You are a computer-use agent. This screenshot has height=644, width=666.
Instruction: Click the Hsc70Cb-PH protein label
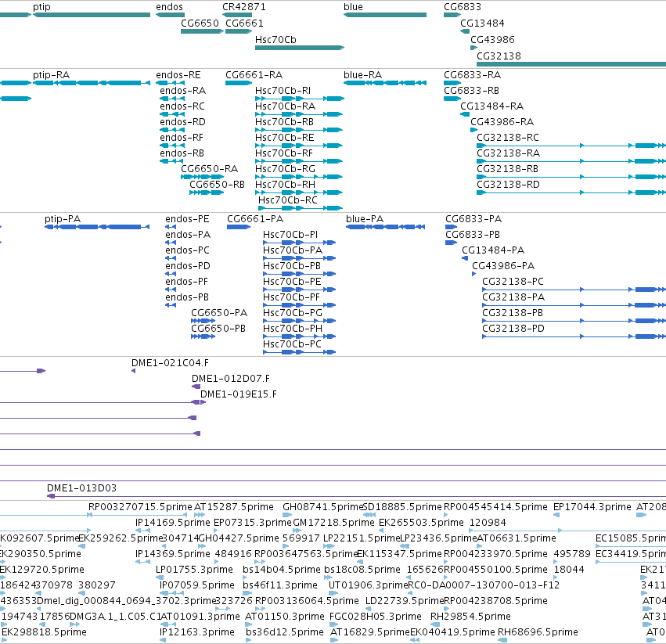point(293,329)
